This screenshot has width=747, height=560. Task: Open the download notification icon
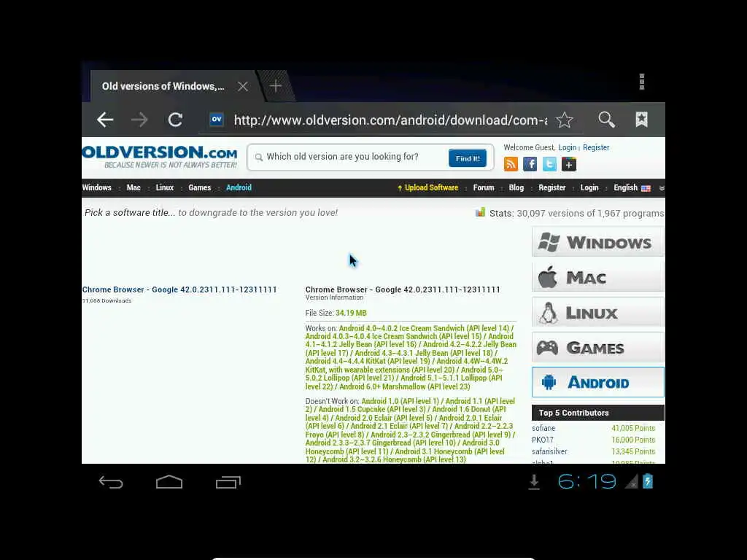(x=534, y=482)
